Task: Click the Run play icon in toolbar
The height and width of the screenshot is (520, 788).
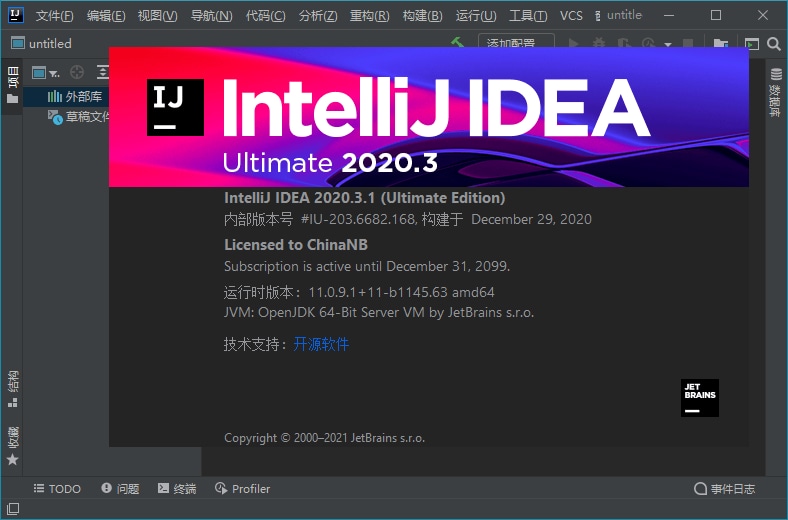Action: (573, 43)
